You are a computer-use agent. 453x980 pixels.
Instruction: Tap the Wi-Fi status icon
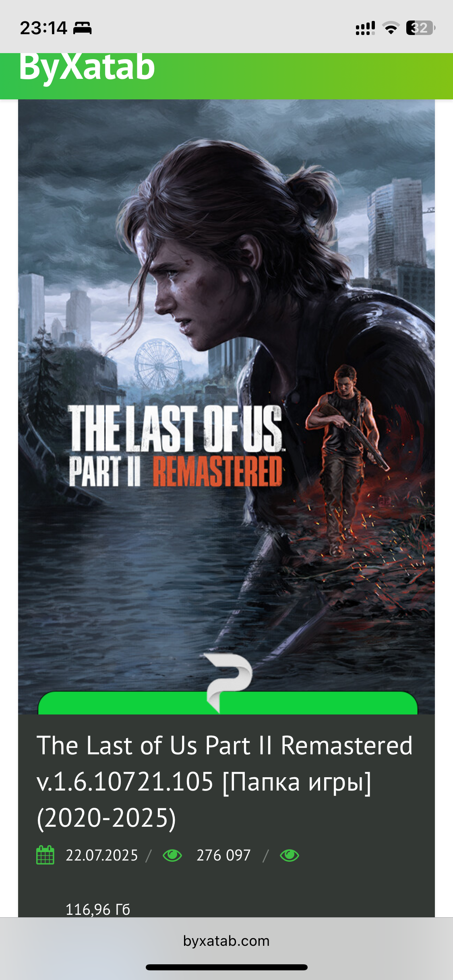point(391,28)
